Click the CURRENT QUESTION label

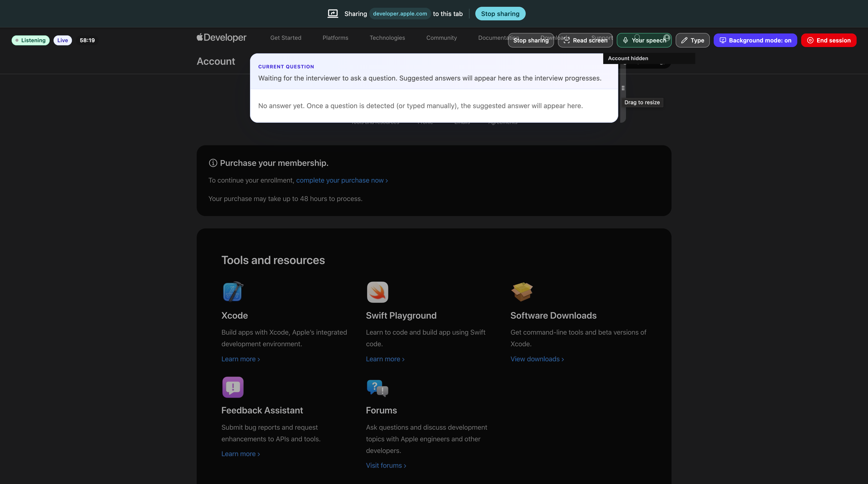tap(286, 67)
